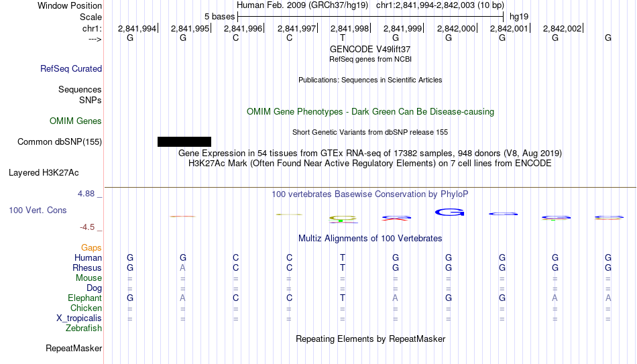Click the Sequences track label
Viewport: 637px width, 364px height.
(80, 89)
